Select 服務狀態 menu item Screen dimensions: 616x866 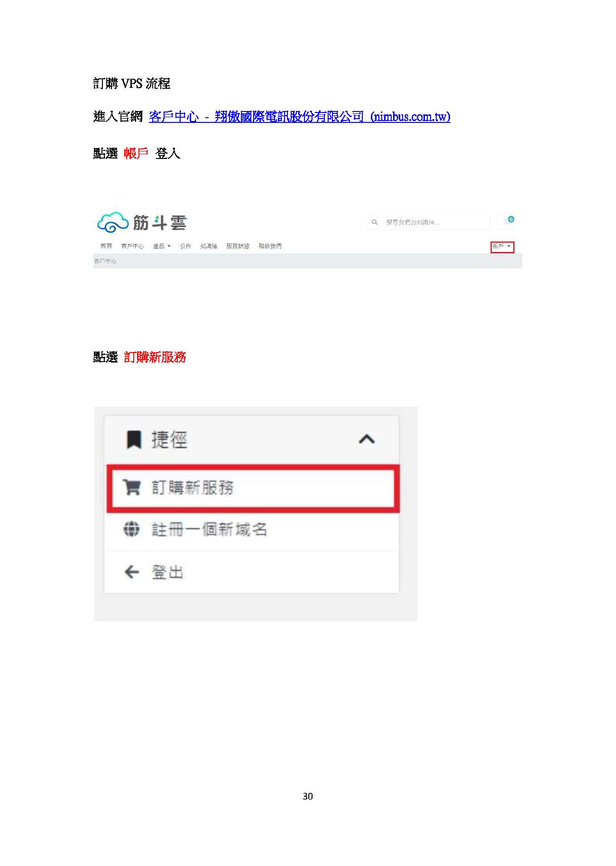pyautogui.click(x=238, y=246)
